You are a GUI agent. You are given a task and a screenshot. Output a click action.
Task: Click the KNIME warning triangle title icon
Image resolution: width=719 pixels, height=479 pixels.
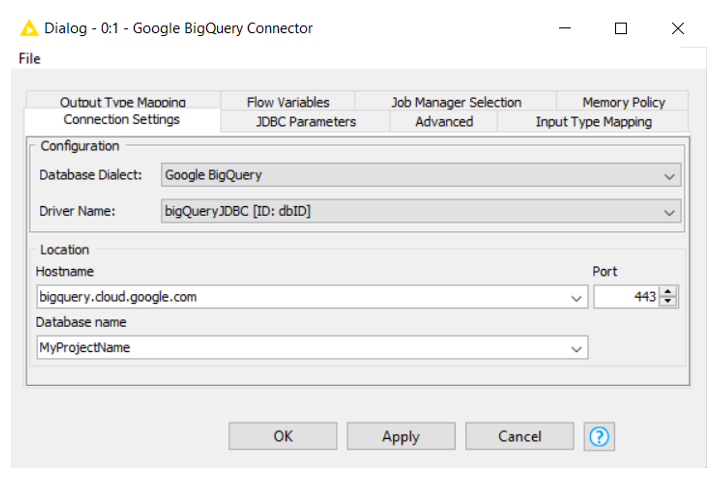tap(29, 28)
